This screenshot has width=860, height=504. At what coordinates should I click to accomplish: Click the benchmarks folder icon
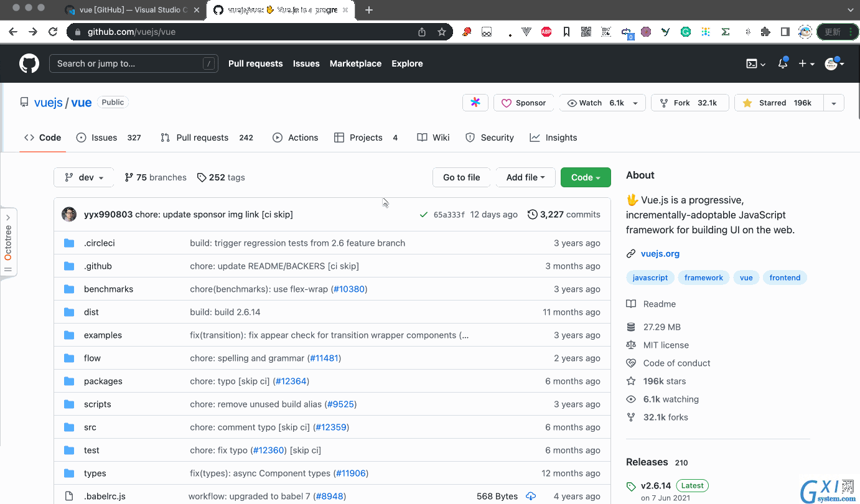[x=69, y=289]
